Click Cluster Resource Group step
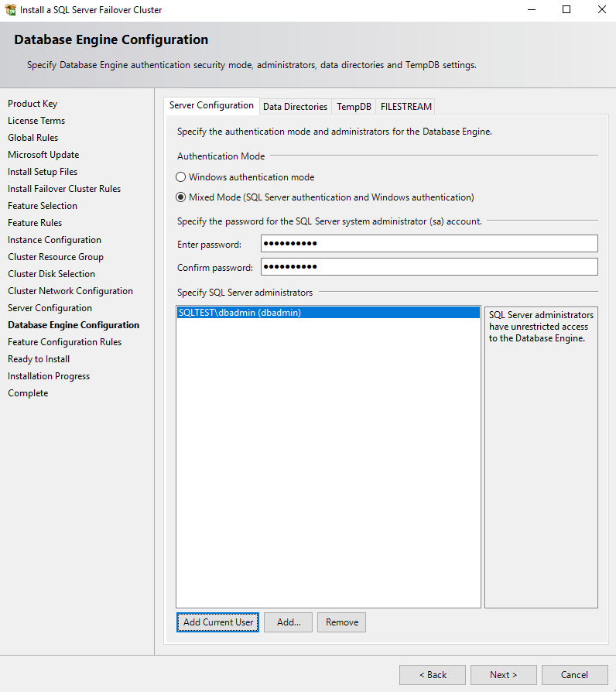This screenshot has height=692, width=616. [x=56, y=257]
